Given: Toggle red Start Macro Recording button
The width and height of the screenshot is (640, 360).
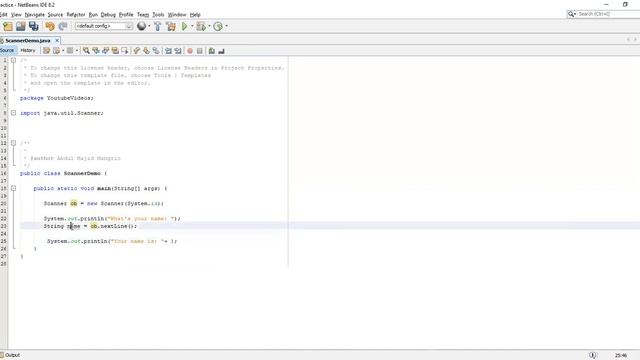Looking at the screenshot, I should click(x=190, y=51).
